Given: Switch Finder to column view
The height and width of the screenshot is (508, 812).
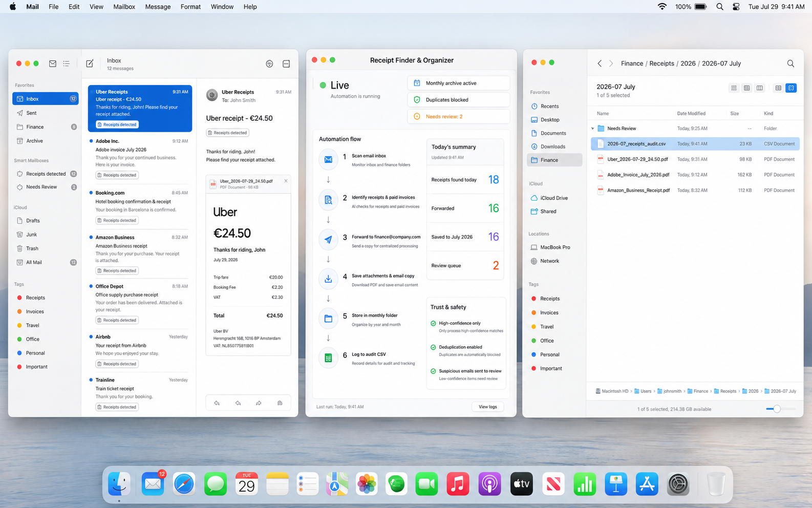Looking at the screenshot, I should [759, 88].
